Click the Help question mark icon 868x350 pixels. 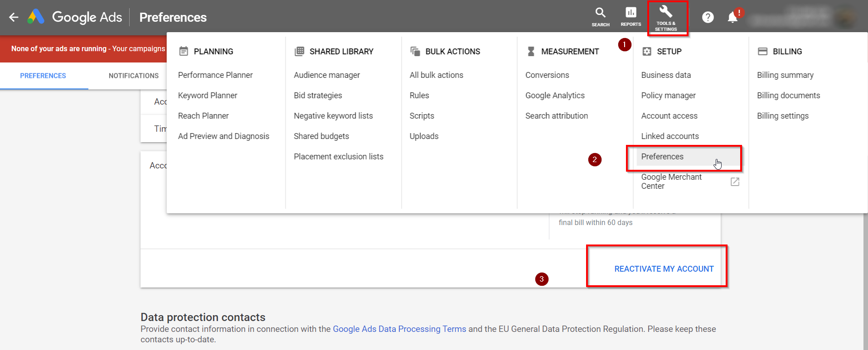708,17
